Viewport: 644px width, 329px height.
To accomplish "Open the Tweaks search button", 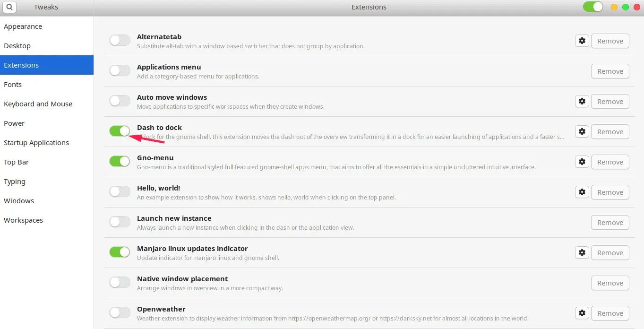I will pyautogui.click(x=9, y=7).
